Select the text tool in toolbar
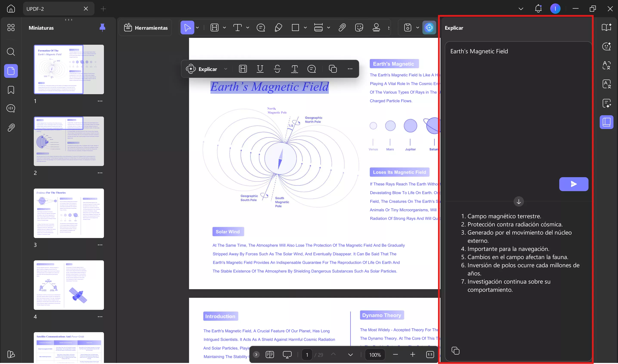The image size is (618, 364). coord(237,28)
